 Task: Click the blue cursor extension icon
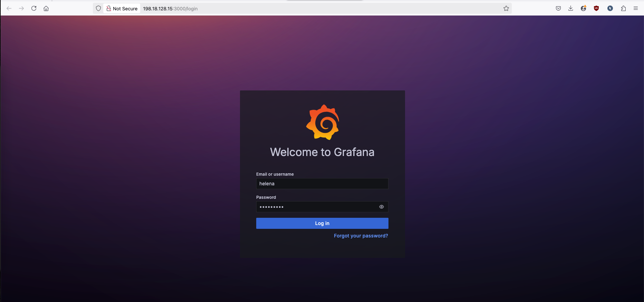click(x=610, y=8)
